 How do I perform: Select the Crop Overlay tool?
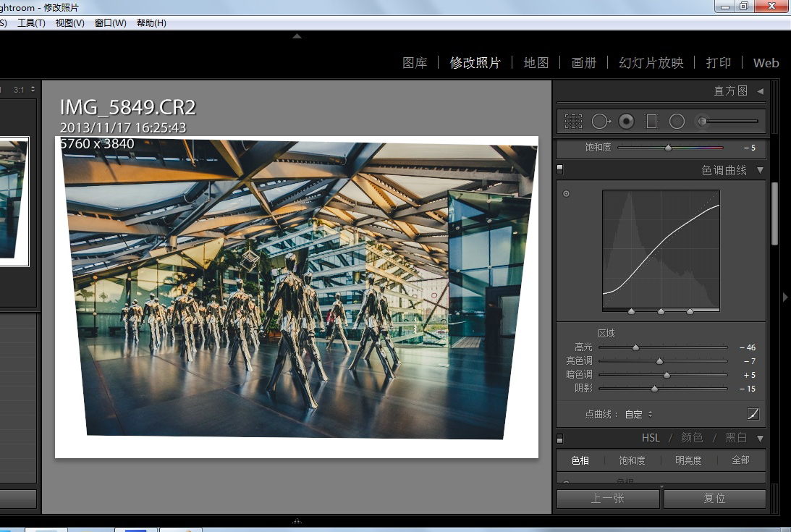point(573,121)
